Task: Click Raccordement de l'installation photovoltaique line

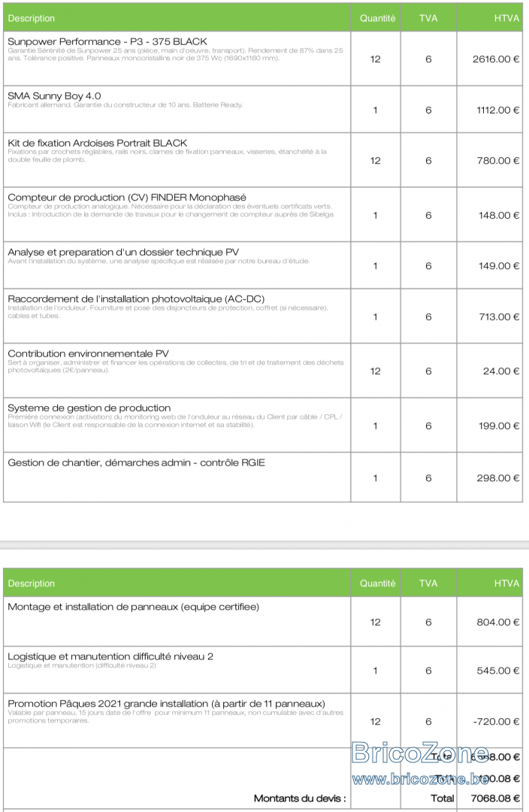Action: tap(136, 298)
